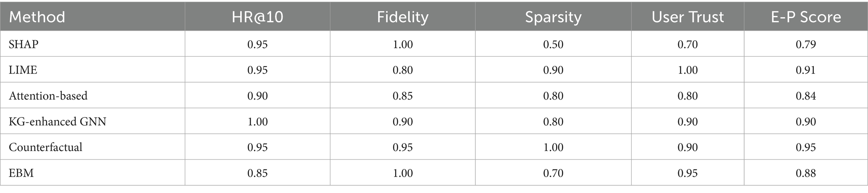868x193 pixels.
Task: Select the Fidelity column header
Action: click(x=402, y=17)
